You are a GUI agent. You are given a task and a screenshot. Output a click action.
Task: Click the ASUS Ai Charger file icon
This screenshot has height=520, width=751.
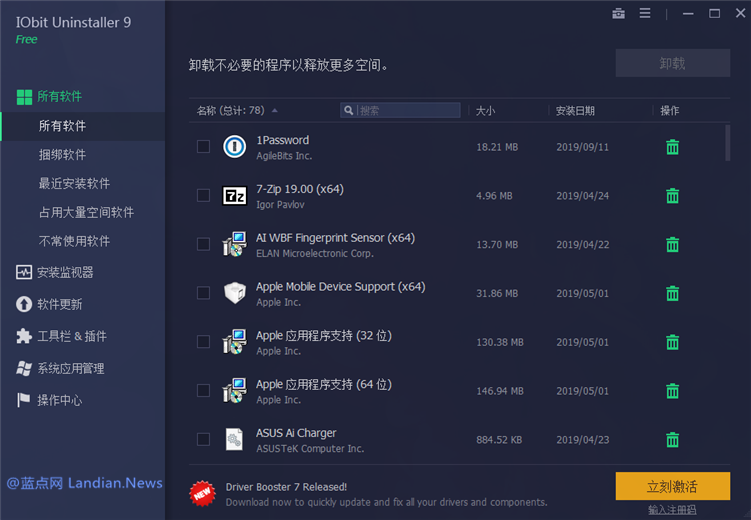(234, 439)
